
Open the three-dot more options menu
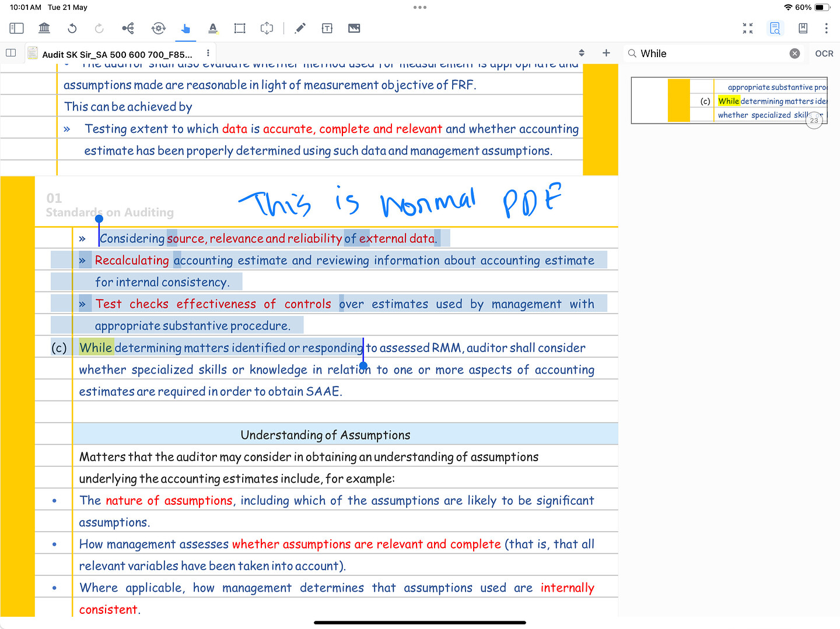pyautogui.click(x=826, y=28)
